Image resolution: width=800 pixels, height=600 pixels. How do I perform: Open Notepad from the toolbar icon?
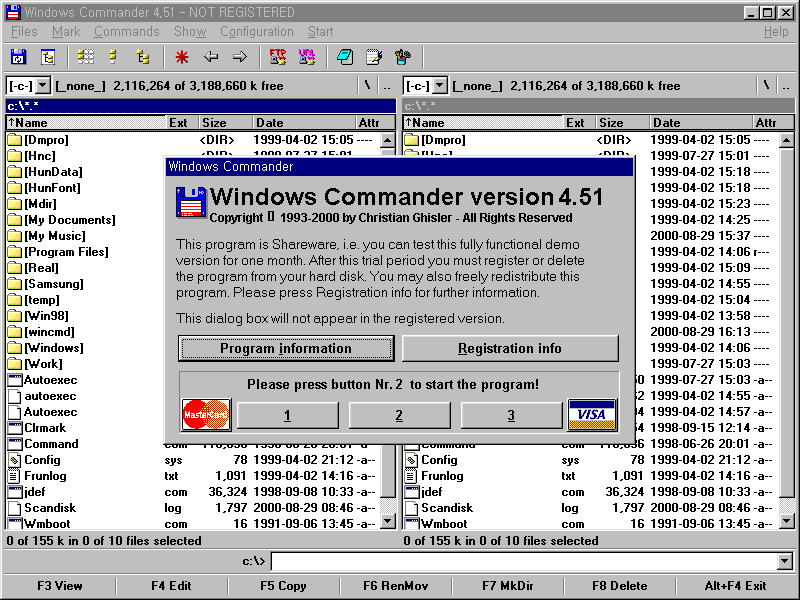click(x=374, y=57)
